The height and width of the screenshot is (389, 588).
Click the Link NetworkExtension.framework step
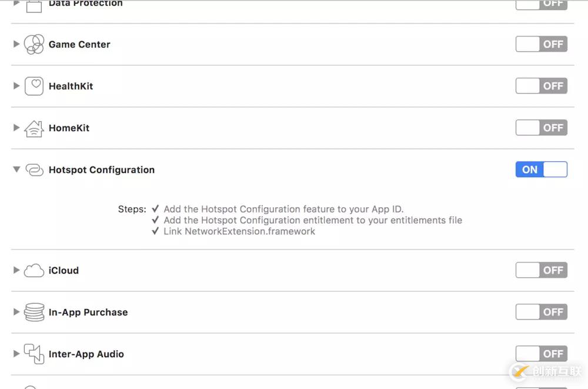point(239,231)
